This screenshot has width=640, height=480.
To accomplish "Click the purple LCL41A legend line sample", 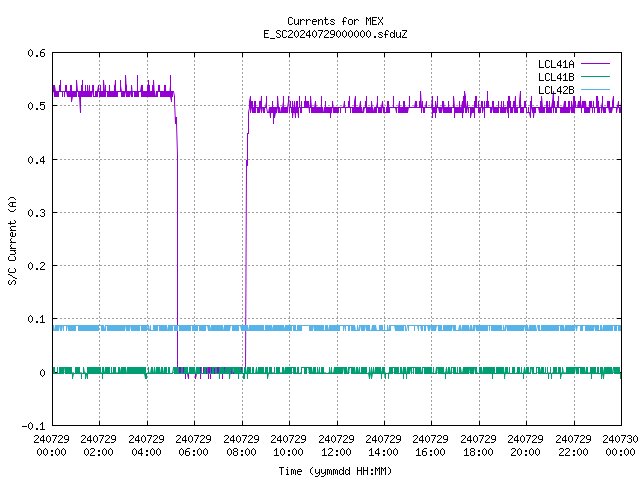I will tap(595, 64).
